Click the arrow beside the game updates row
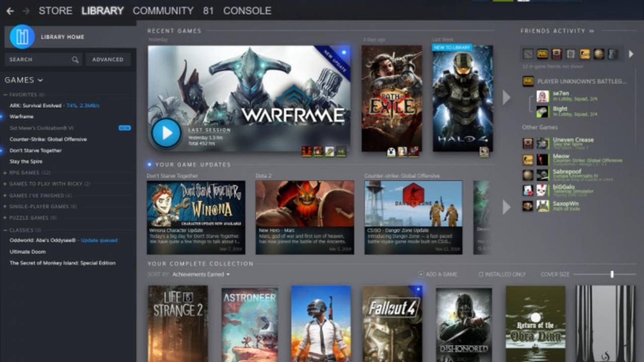Screen dimensions: 644x362 (x=506, y=207)
